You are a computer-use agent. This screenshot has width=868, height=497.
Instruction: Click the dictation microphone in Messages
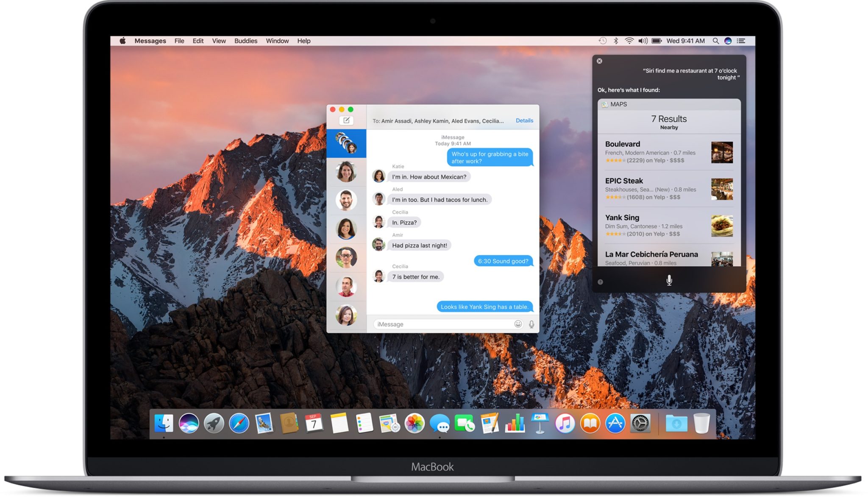(531, 324)
